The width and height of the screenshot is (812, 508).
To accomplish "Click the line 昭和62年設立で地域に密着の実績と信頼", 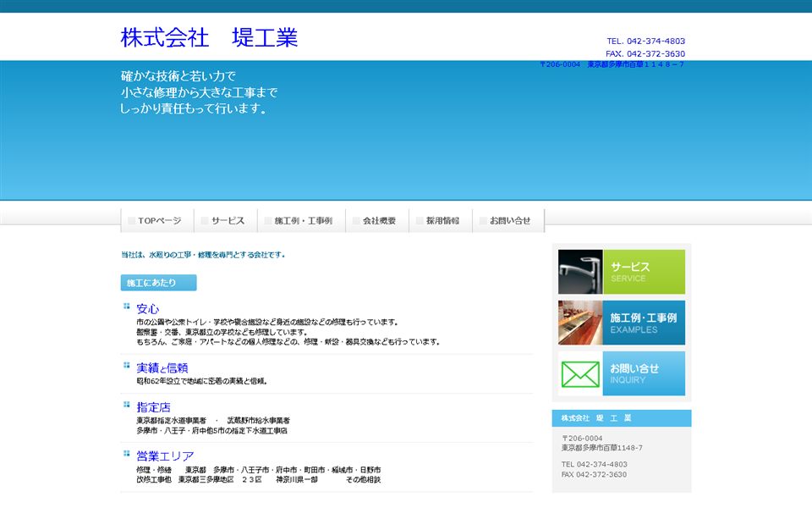I will coord(202,382).
